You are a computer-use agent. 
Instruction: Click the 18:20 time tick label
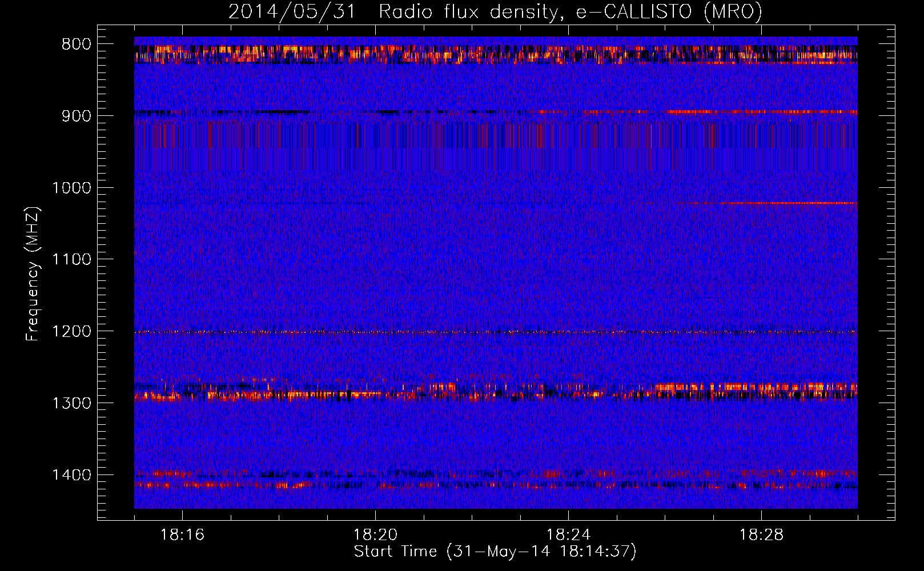(375, 535)
